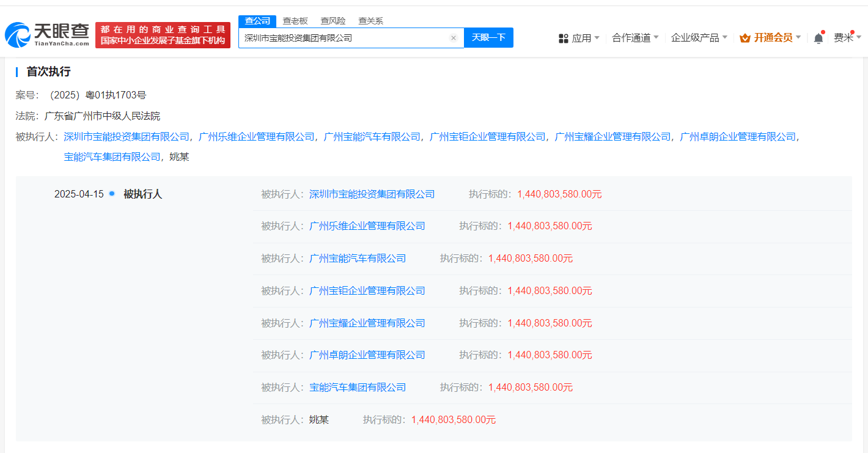Expand the 企业级产品 dropdown
Image resolution: width=868 pixels, height=453 pixels.
coord(699,38)
